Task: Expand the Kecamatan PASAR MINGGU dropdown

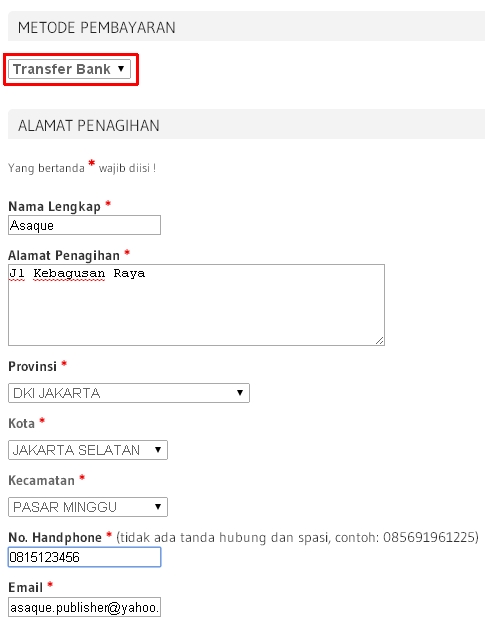Action: (x=88, y=507)
